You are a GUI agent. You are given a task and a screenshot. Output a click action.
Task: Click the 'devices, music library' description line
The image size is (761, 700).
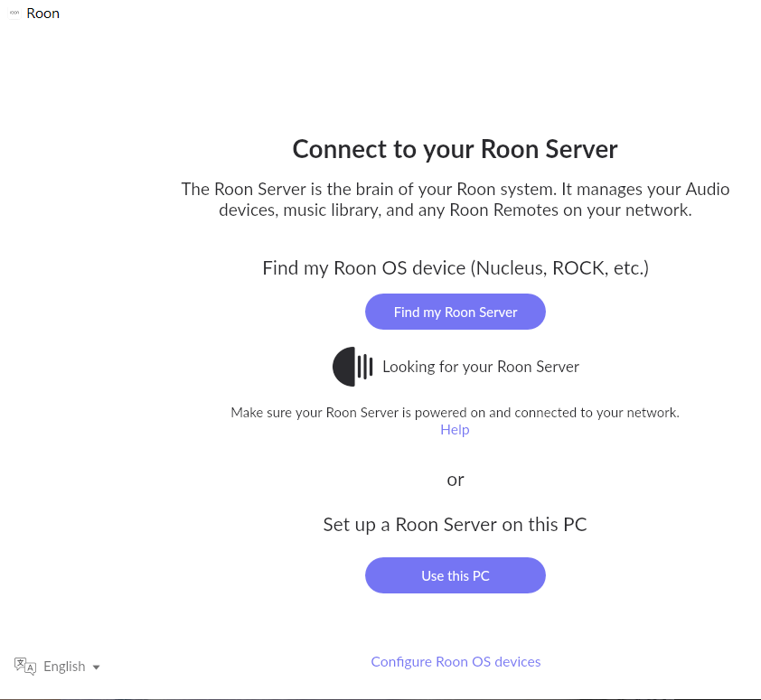[455, 210]
